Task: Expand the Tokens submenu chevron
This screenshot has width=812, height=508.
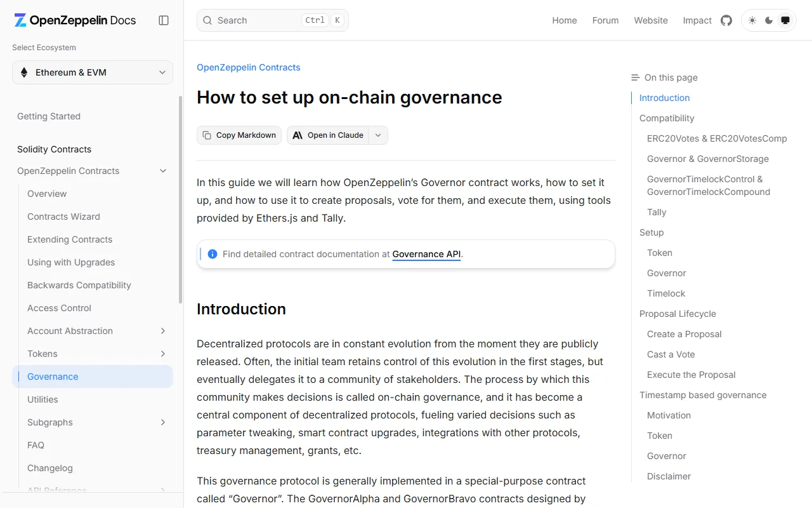Action: click(x=163, y=354)
